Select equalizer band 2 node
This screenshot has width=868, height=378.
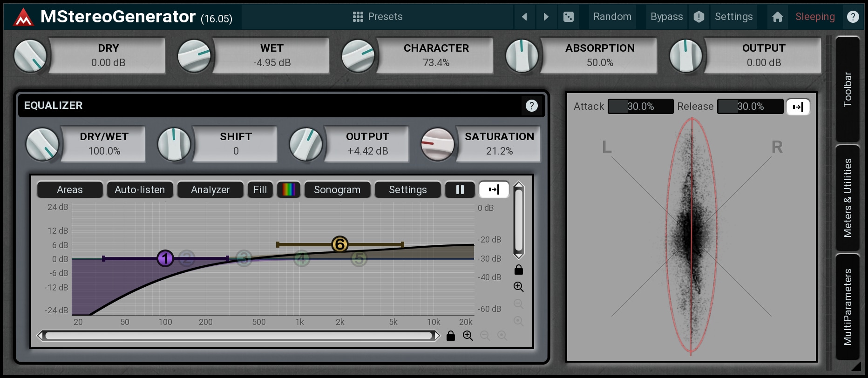point(187,258)
